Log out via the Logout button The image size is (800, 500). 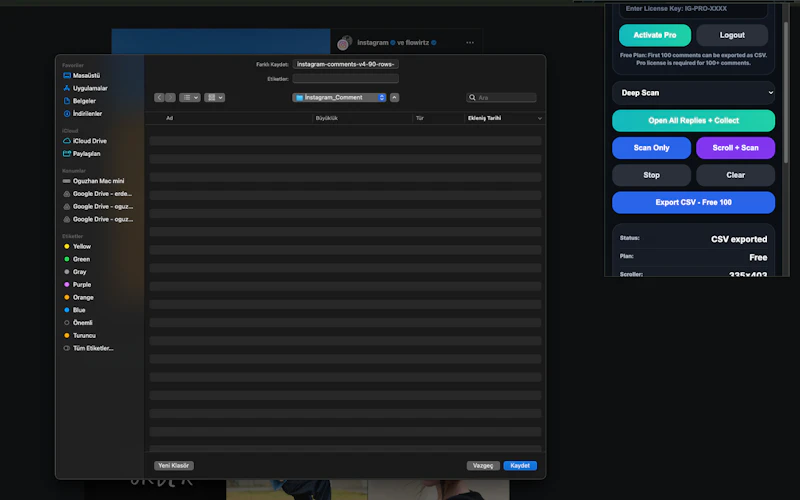tap(732, 35)
